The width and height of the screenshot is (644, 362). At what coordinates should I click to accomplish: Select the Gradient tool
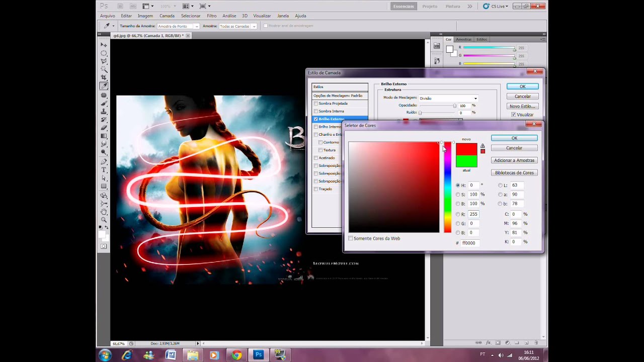pyautogui.click(x=104, y=136)
